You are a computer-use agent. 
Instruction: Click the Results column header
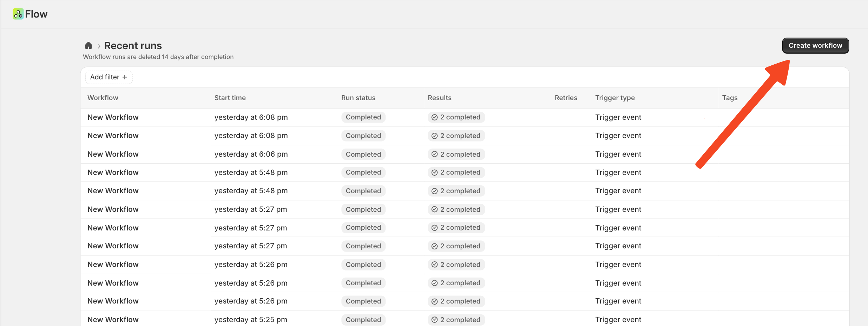tap(440, 98)
